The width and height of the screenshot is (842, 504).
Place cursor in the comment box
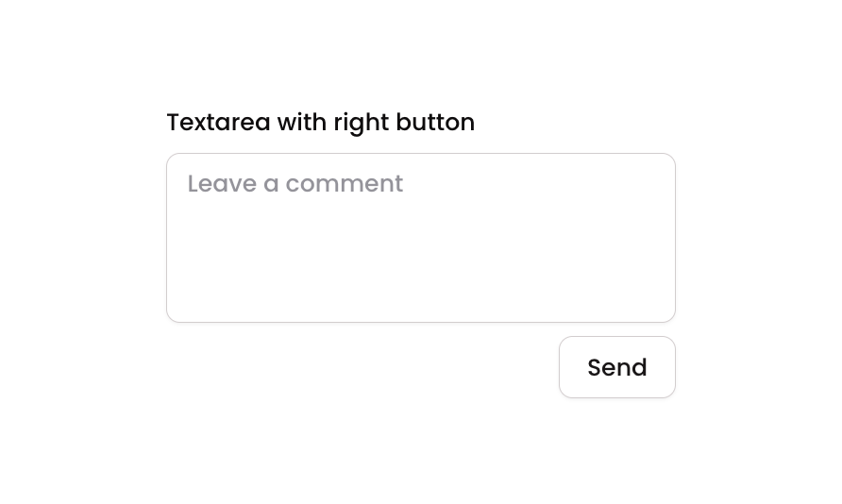pos(420,238)
